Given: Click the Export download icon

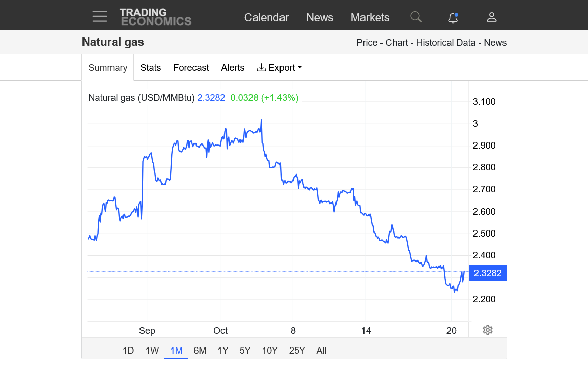Looking at the screenshot, I should (x=261, y=68).
